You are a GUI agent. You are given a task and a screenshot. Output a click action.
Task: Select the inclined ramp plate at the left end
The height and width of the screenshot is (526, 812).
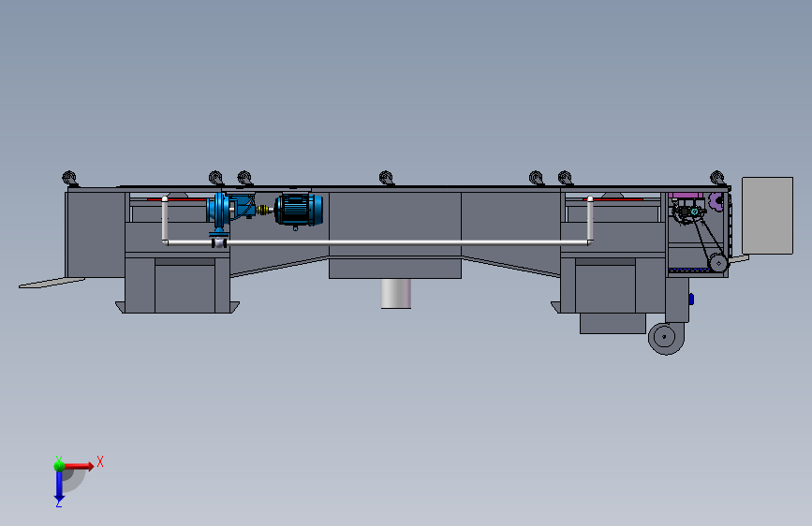52,283
